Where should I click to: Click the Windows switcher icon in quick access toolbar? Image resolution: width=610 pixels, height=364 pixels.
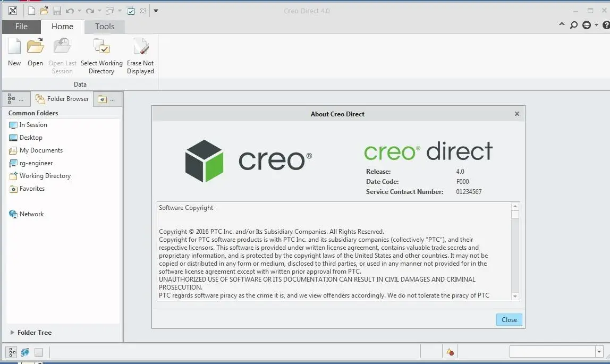click(110, 11)
